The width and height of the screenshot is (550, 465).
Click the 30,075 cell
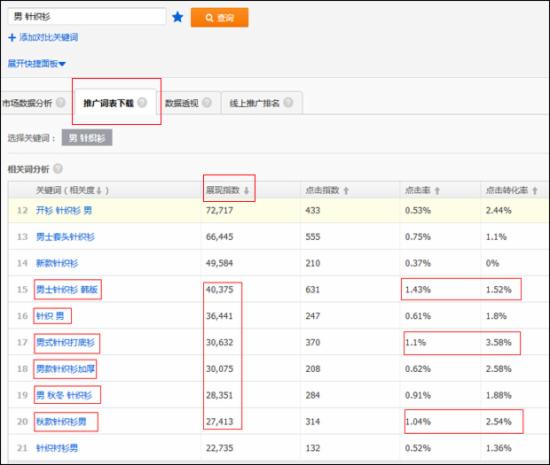coord(219,369)
